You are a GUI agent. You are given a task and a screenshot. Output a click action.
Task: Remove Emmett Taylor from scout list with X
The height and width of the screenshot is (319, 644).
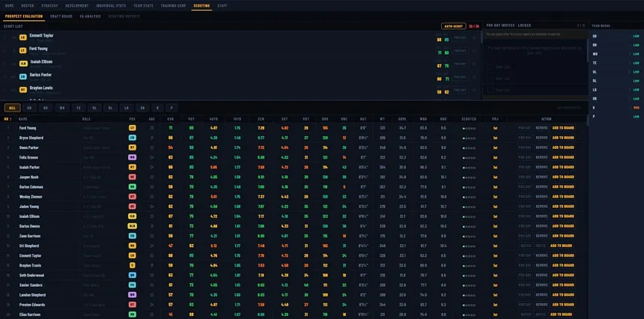point(473,37)
